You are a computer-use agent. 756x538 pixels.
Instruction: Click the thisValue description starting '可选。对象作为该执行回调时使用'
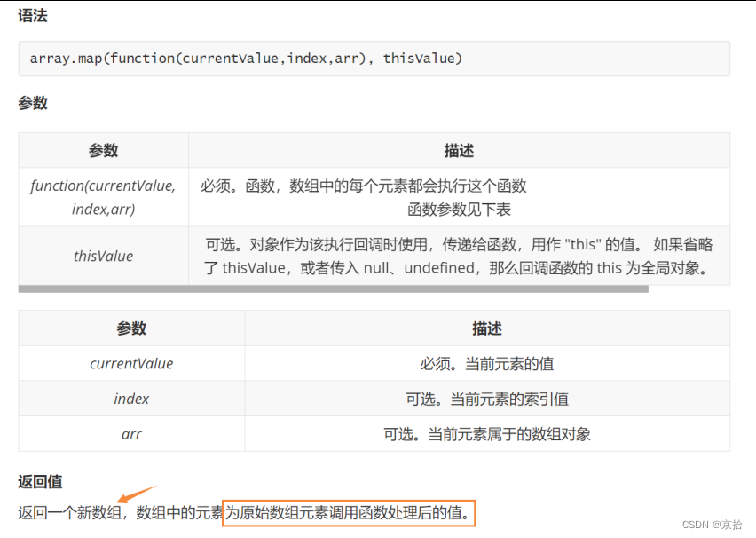(459, 256)
